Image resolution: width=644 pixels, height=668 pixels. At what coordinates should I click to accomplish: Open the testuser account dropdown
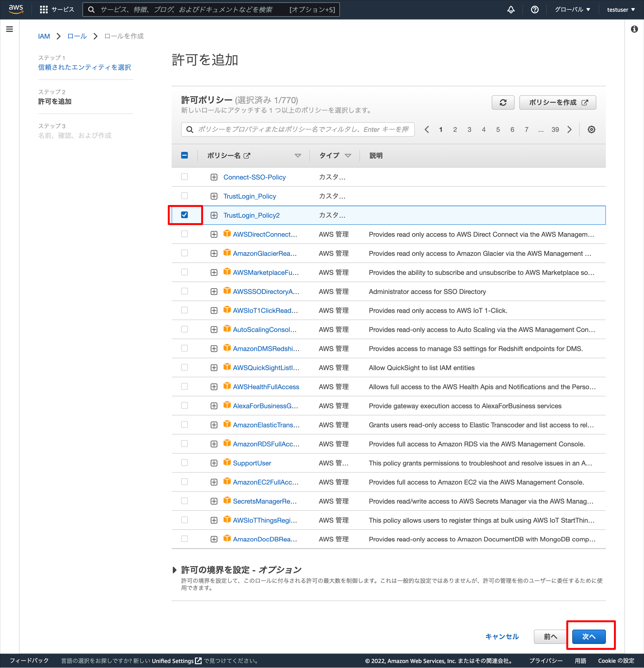coord(621,10)
